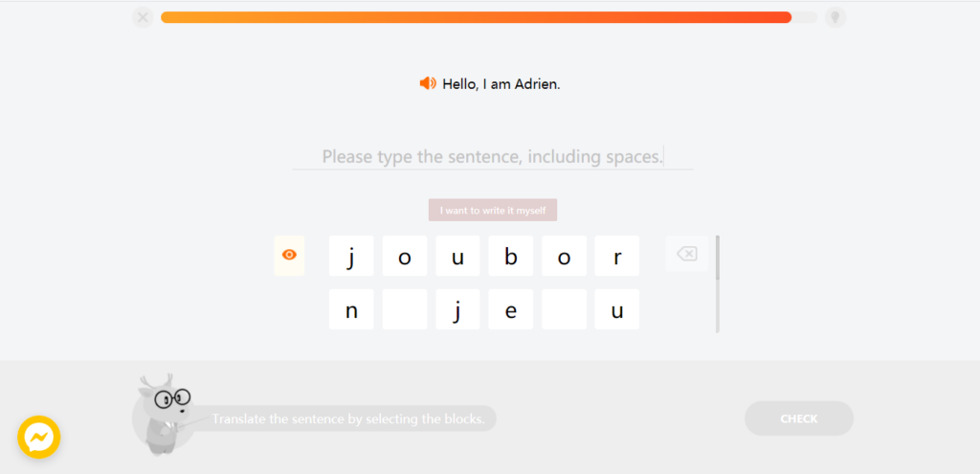Select the 'e' letter block

(511, 309)
